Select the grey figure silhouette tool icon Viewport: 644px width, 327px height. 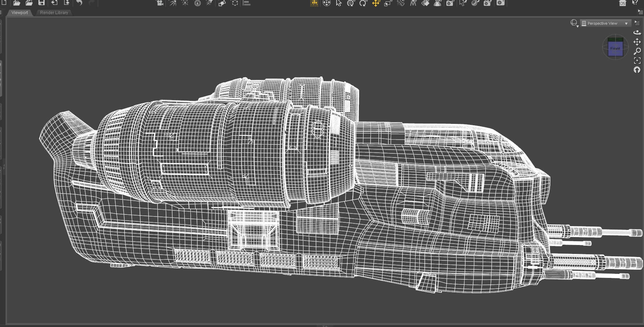[437, 3]
